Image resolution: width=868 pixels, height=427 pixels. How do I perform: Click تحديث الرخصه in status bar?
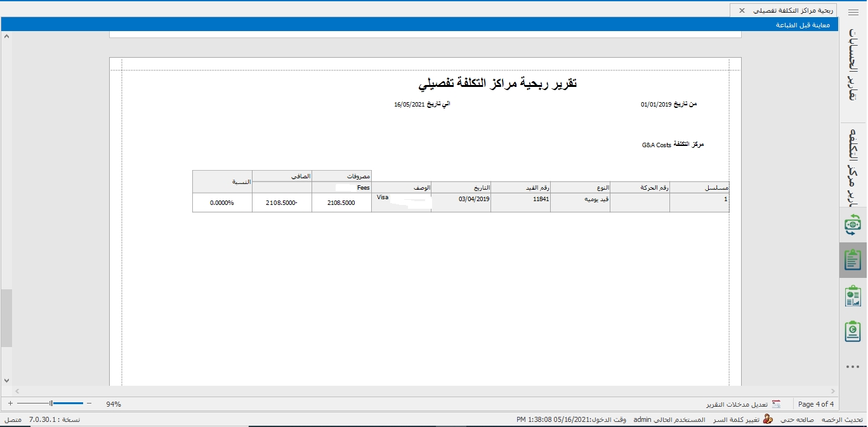[x=842, y=419]
